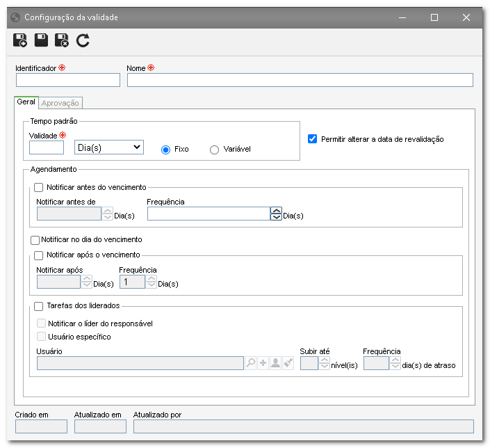The image size is (490, 448).
Task: Click the Notificar antes de field
Action: point(69,214)
